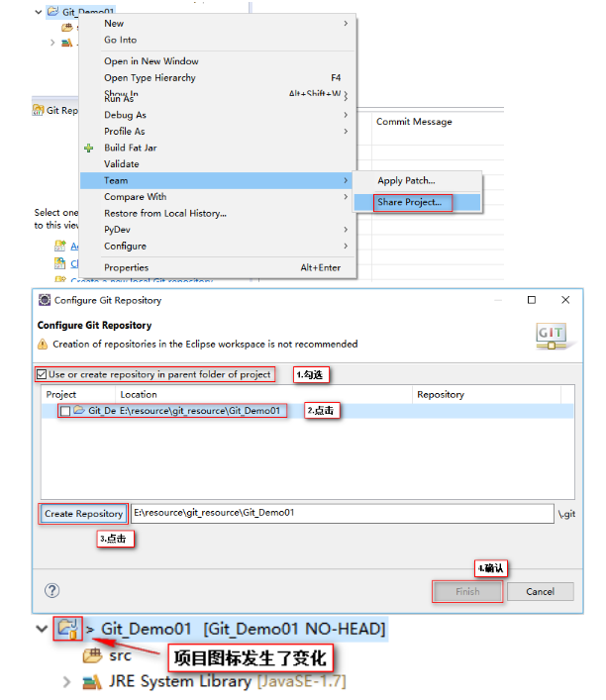Click Apply Patch in Team submenu
606x700 pixels.
417,181
